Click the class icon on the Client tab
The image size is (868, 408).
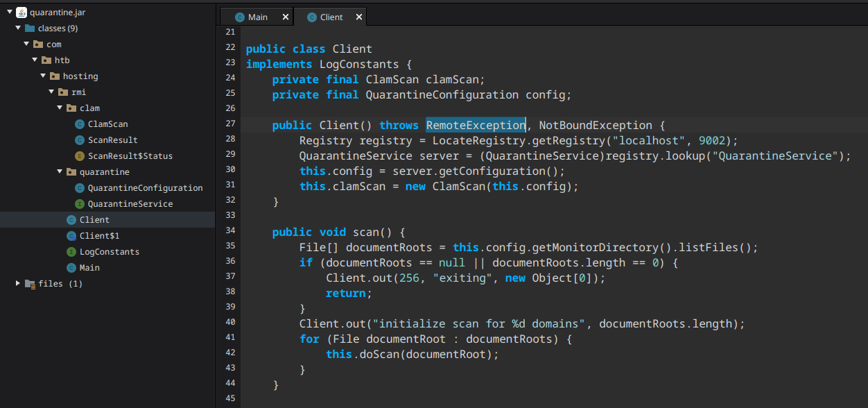tap(312, 17)
